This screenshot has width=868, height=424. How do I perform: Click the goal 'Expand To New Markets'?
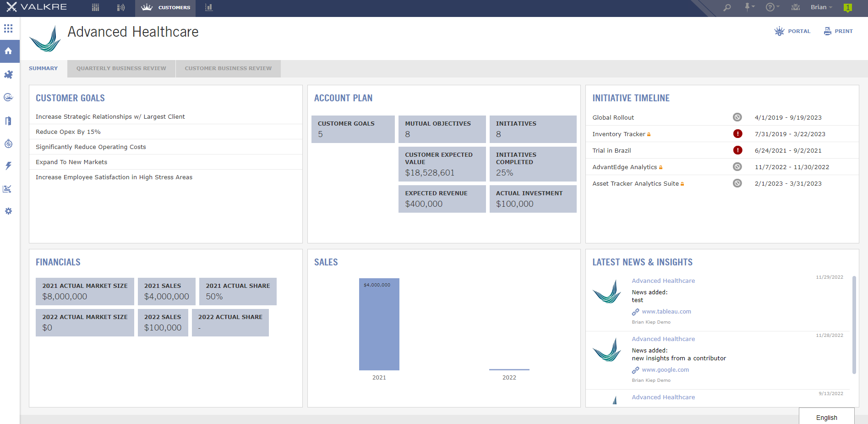pyautogui.click(x=71, y=162)
